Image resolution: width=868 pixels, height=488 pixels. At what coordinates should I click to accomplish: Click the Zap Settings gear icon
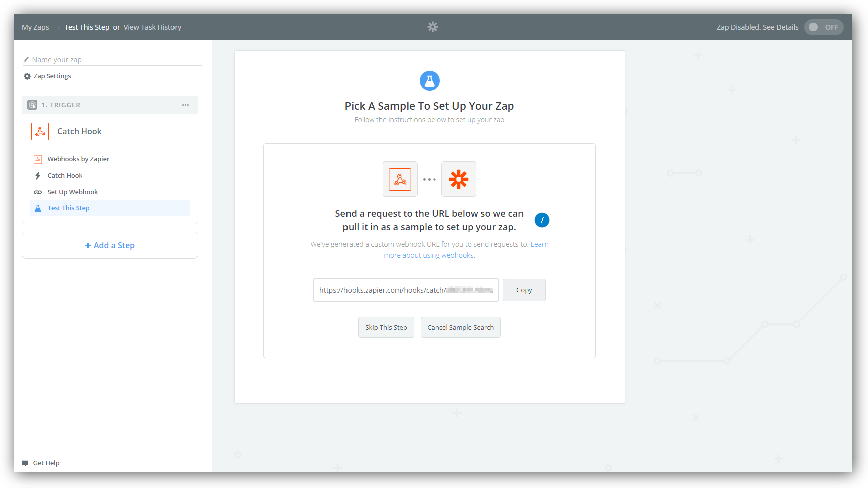27,76
